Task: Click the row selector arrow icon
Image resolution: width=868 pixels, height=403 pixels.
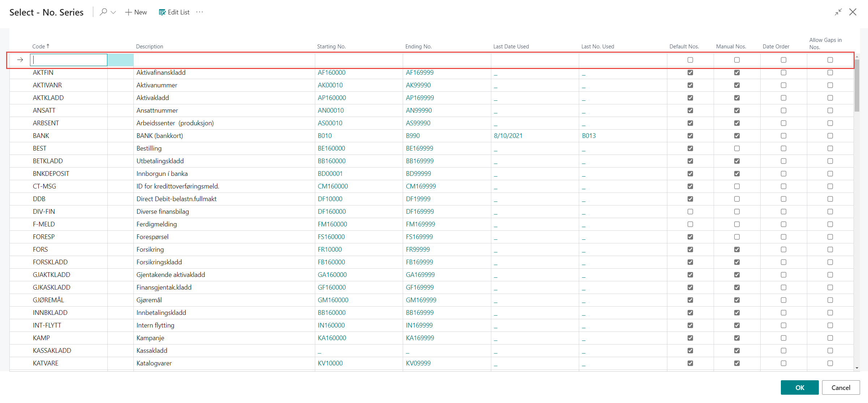Action: 20,60
